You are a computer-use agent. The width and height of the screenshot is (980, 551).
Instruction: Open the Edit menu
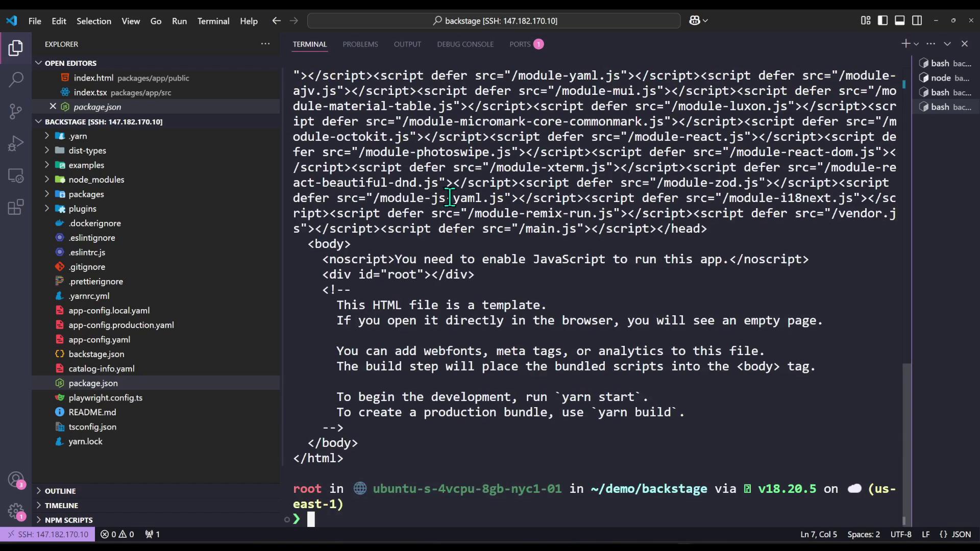[x=59, y=21]
